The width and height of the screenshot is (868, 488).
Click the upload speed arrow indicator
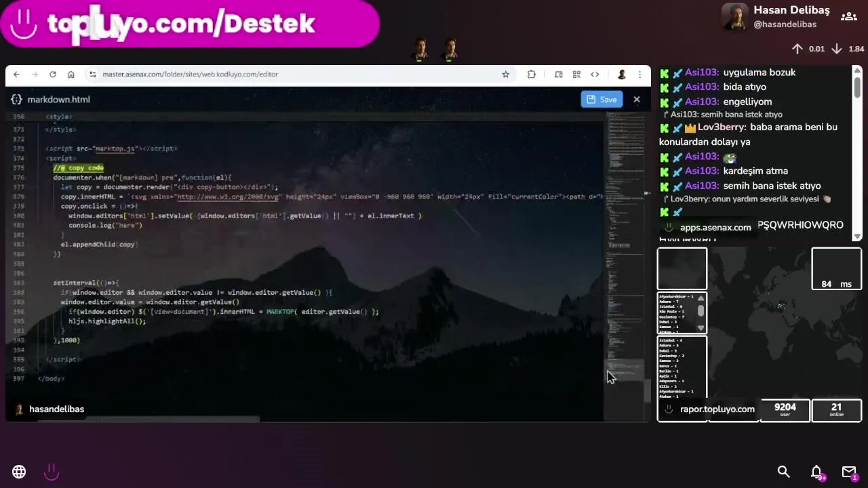point(797,49)
